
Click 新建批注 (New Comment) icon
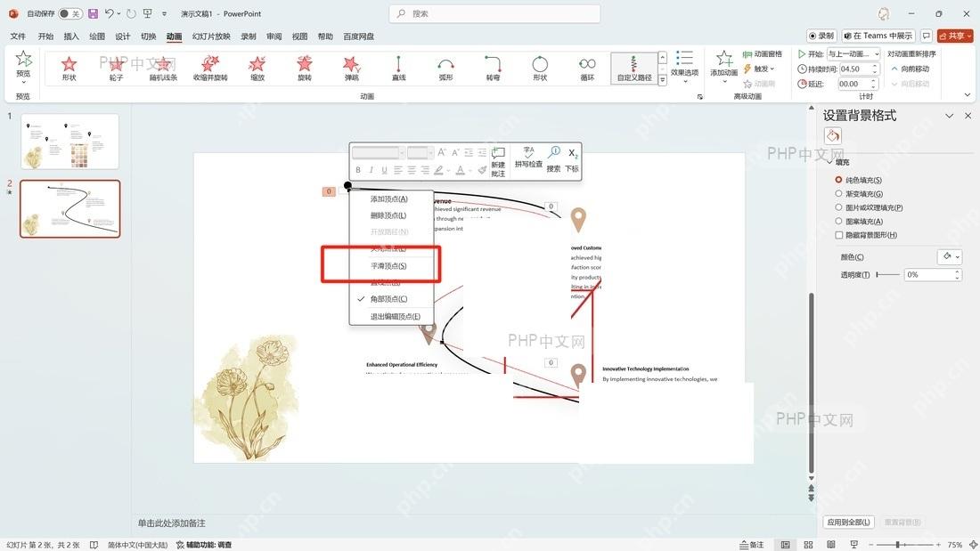[498, 162]
